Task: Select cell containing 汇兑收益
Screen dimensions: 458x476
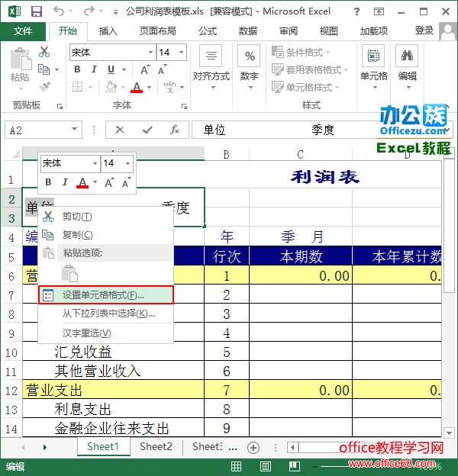Action: 113,352
